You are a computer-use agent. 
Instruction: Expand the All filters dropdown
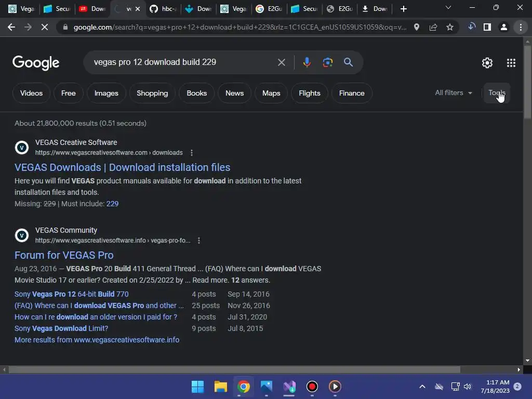[453, 92]
